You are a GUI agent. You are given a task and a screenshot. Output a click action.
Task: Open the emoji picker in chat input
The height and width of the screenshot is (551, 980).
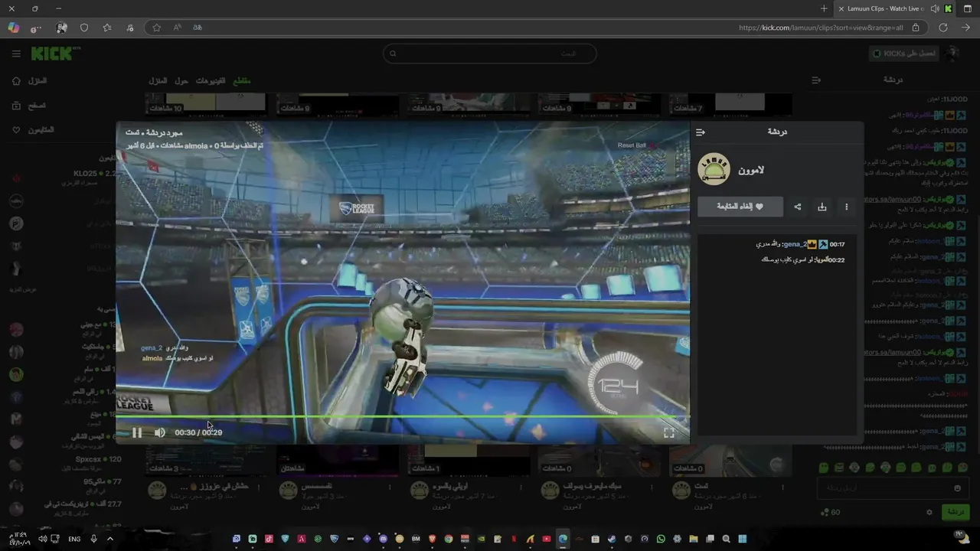click(957, 488)
